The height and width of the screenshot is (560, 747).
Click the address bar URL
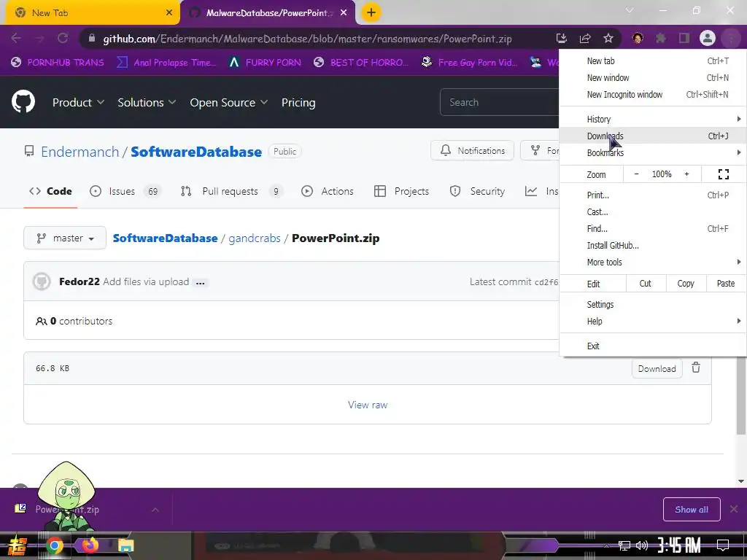point(307,39)
